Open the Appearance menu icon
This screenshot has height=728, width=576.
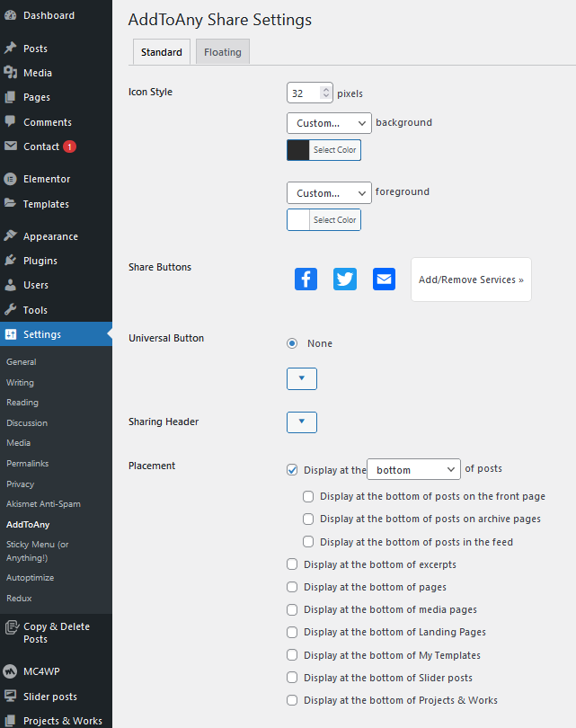(x=11, y=236)
